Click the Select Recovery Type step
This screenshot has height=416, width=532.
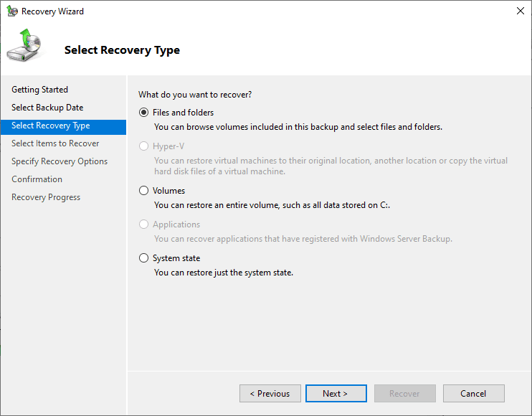pos(51,126)
